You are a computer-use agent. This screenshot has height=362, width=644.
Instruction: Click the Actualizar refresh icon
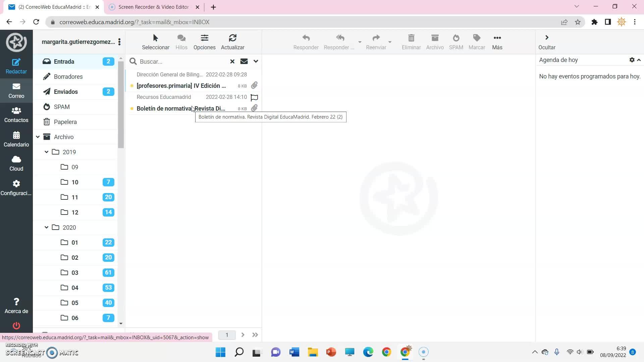tap(232, 38)
